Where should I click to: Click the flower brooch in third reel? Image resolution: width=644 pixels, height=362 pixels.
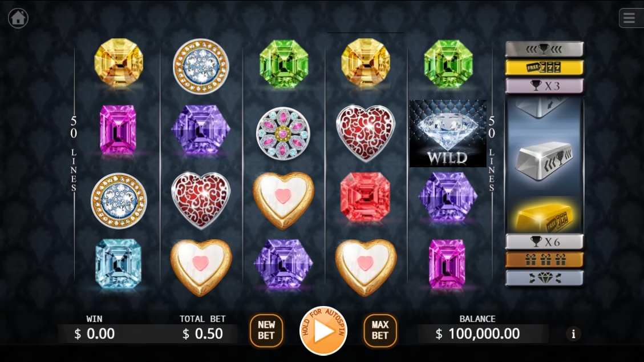coord(283,134)
